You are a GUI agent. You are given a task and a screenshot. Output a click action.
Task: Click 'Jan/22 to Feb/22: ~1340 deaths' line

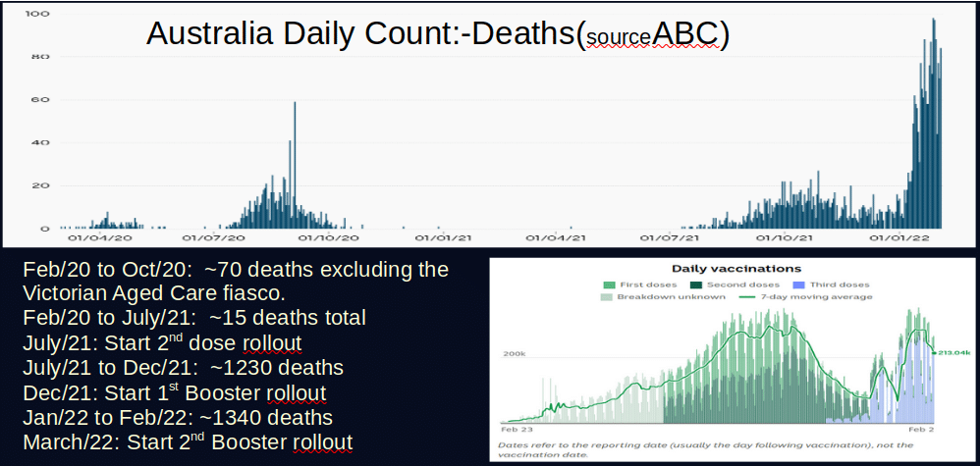pos(178,417)
